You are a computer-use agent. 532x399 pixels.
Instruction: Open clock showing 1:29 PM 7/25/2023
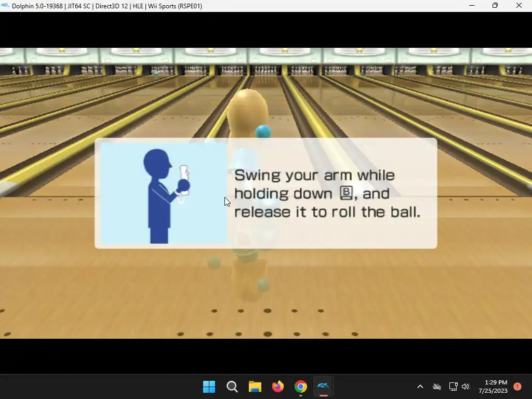point(493,387)
